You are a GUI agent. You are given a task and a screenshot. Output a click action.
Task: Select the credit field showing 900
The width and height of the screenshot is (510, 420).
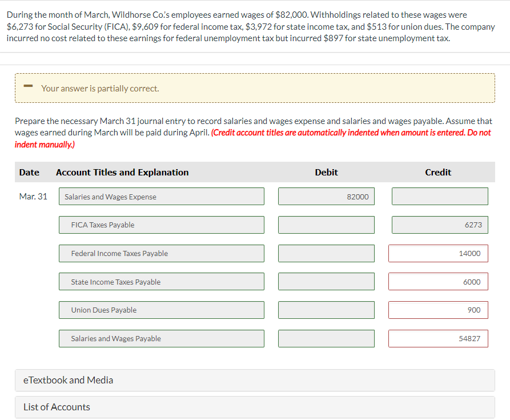(437, 310)
